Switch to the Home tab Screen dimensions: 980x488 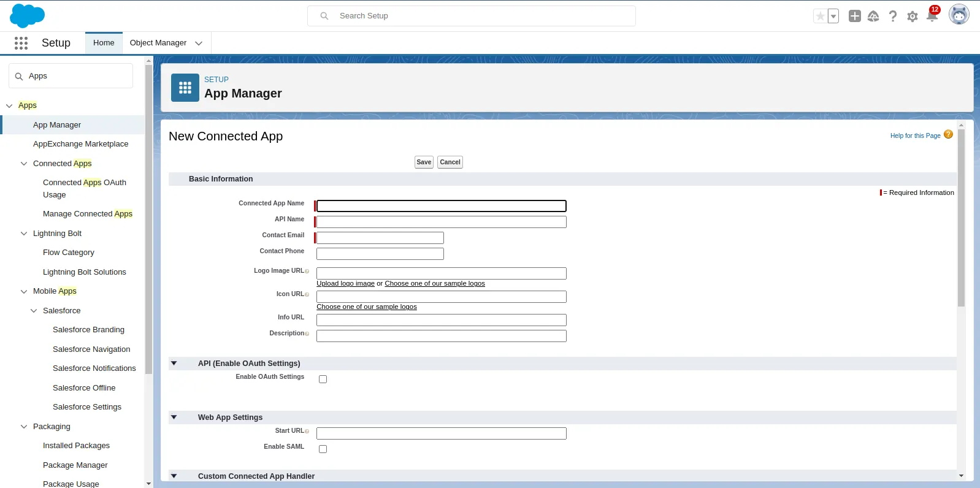[104, 43]
